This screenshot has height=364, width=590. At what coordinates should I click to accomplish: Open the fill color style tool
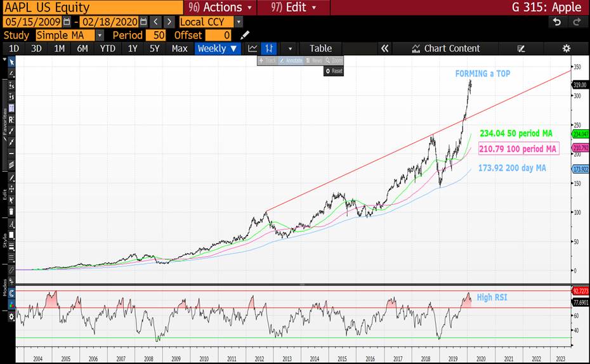pyautogui.click(x=11, y=235)
